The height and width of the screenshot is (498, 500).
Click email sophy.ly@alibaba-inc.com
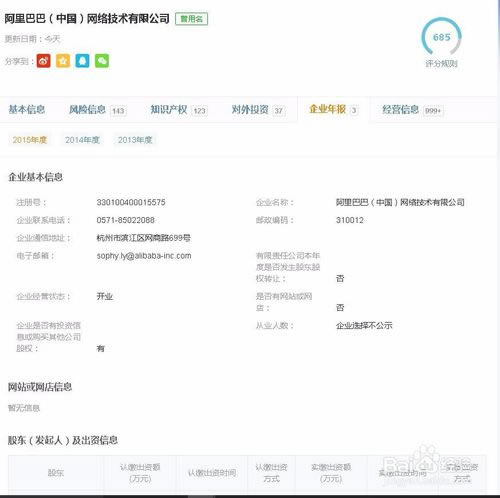tap(144, 256)
